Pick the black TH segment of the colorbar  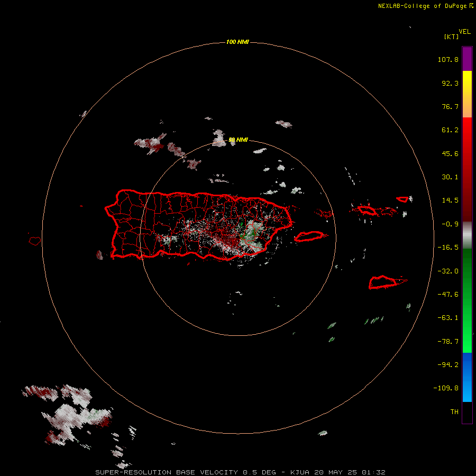467,413
